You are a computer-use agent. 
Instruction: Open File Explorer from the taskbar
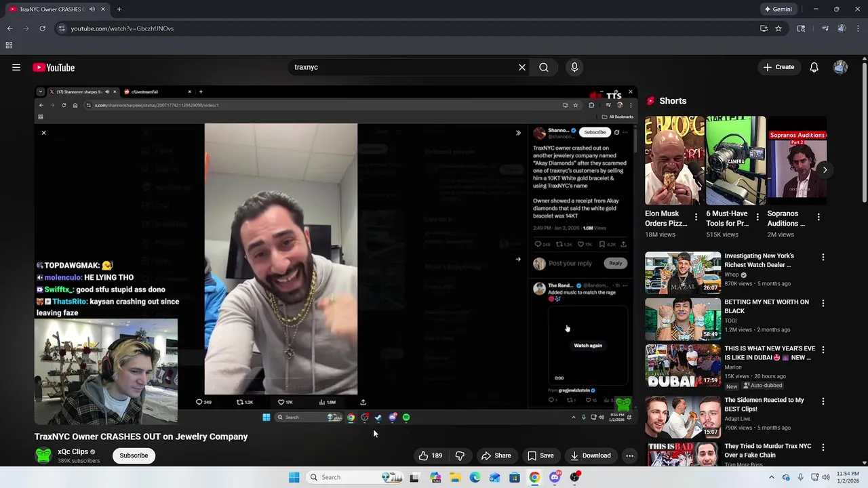455,477
